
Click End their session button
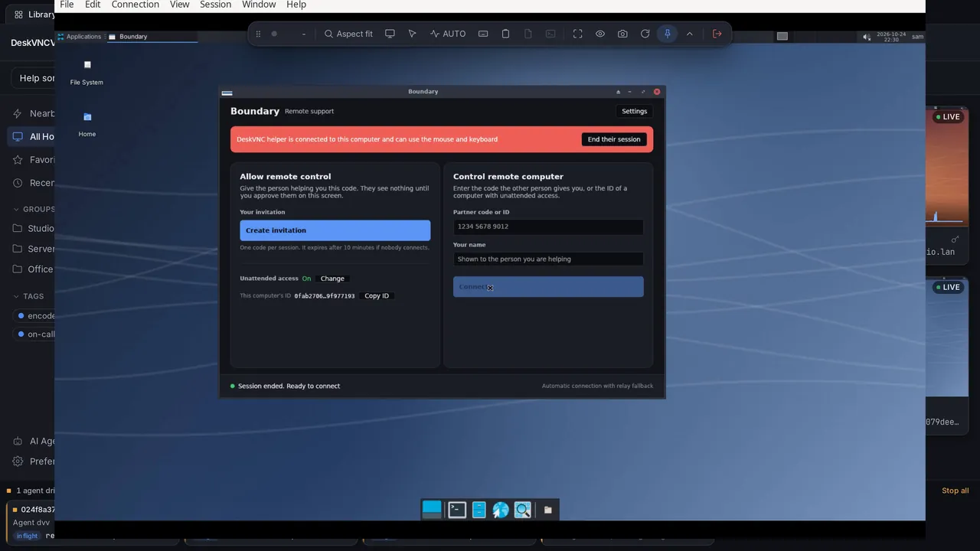[614, 139]
